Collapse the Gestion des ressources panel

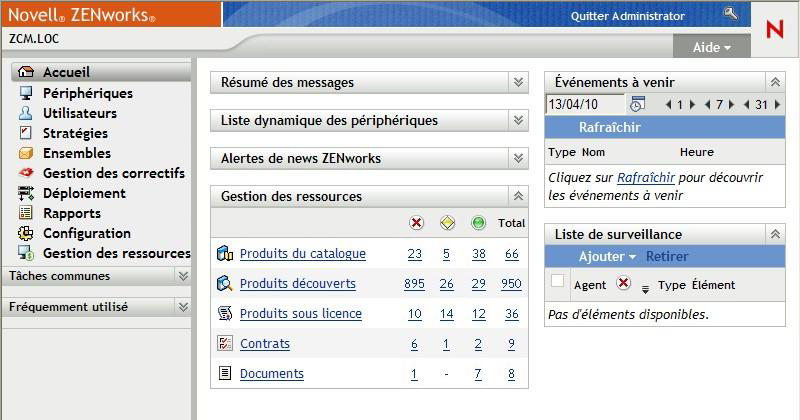[517, 196]
